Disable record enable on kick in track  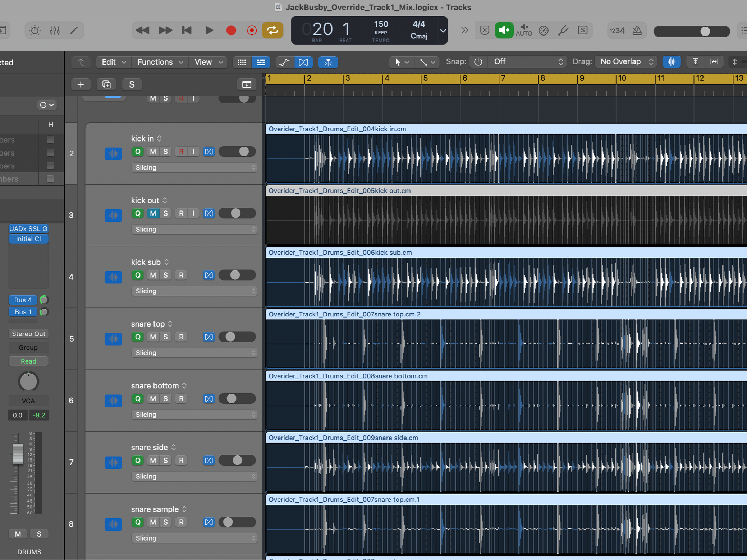click(x=181, y=152)
